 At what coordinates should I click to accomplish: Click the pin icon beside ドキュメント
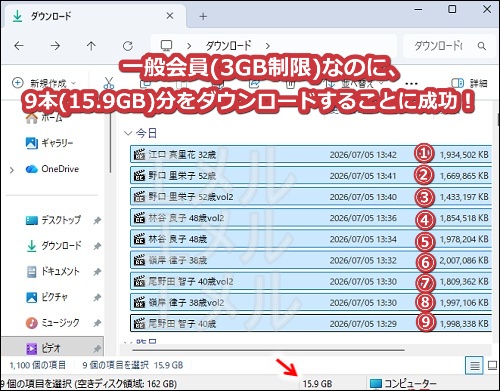coord(97,272)
